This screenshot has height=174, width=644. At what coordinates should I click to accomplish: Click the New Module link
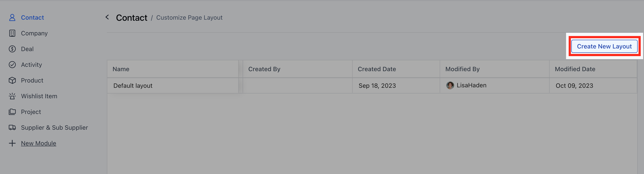39,143
